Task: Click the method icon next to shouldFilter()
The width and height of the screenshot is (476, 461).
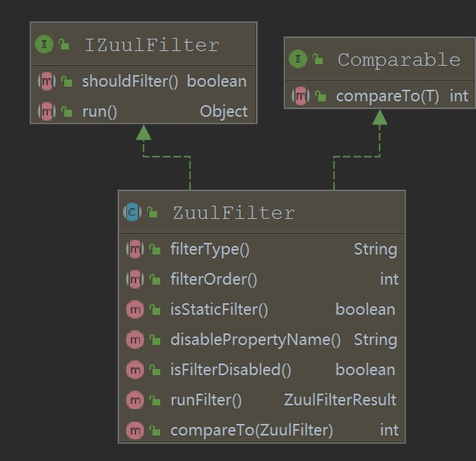Action: 47,81
